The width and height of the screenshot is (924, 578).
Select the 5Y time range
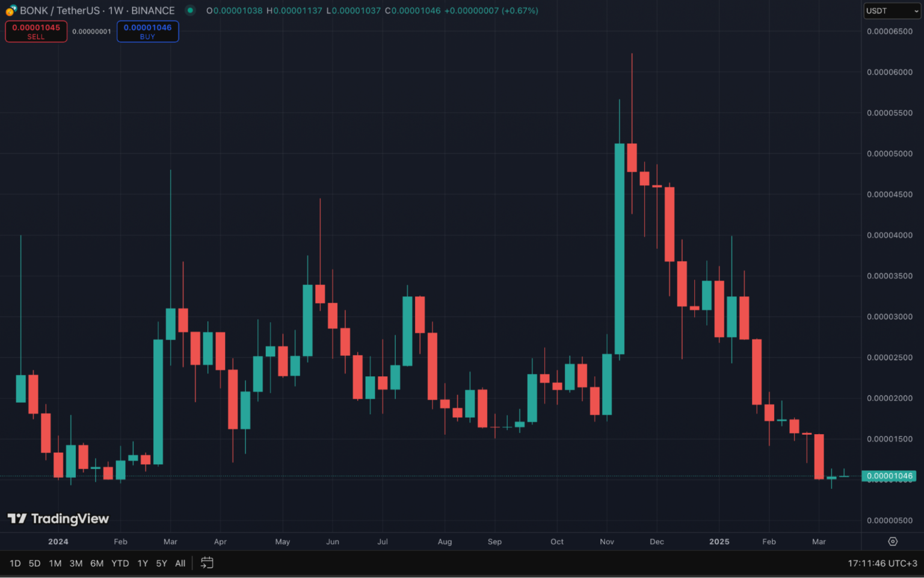(161, 564)
